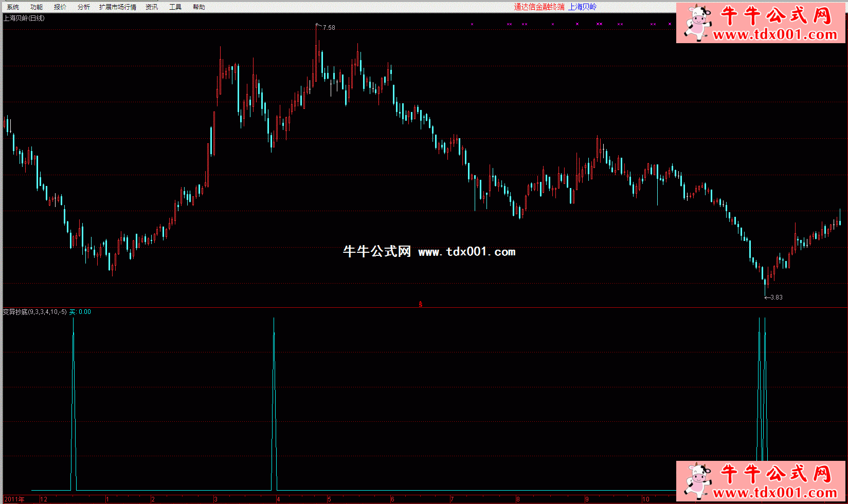Open the 系统 menu
The width and height of the screenshot is (848, 504).
13,7
